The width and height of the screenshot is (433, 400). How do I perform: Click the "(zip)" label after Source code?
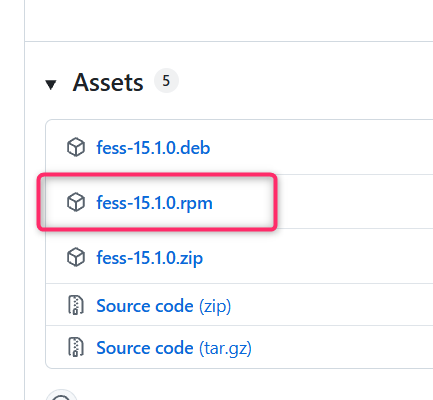tap(215, 306)
